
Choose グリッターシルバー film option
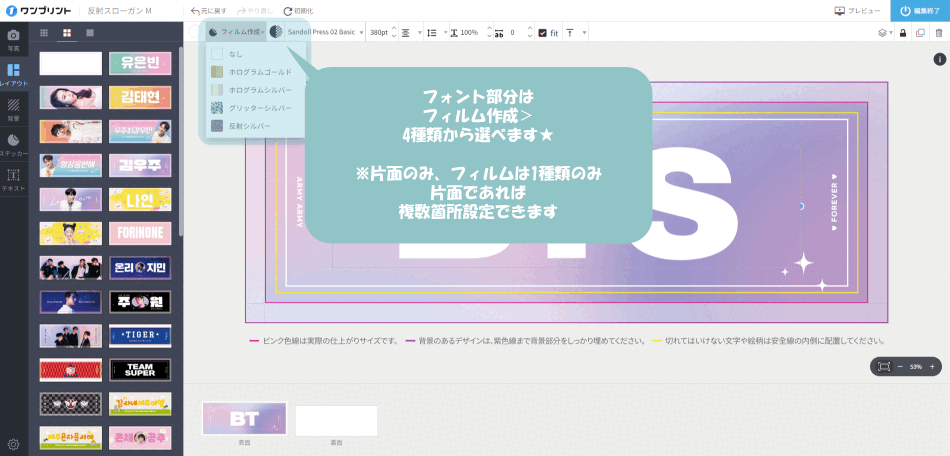(x=250, y=108)
